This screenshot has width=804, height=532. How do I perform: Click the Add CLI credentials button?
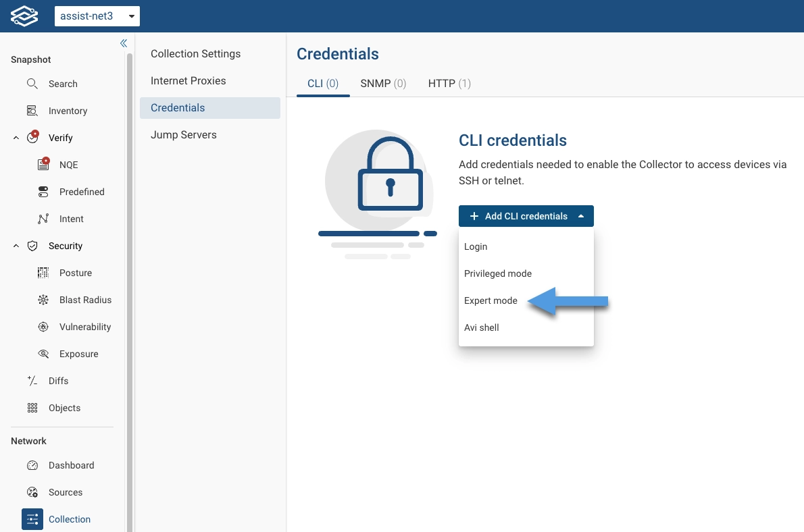[x=526, y=216]
